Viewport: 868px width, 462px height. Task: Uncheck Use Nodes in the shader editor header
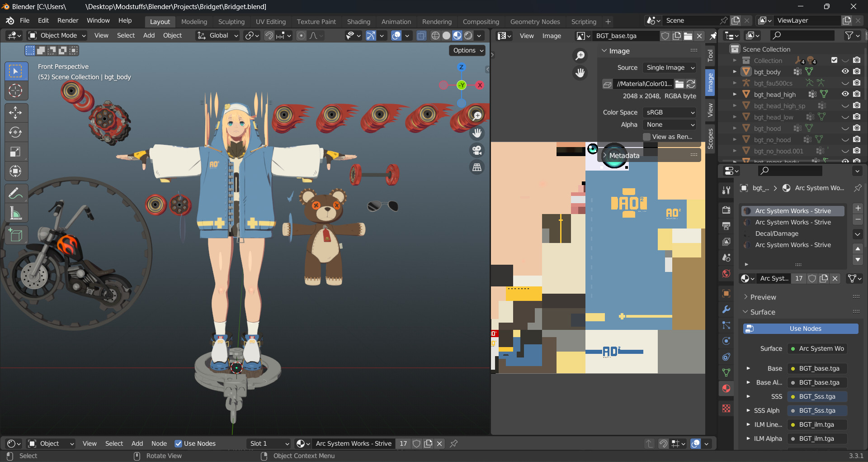tap(179, 443)
